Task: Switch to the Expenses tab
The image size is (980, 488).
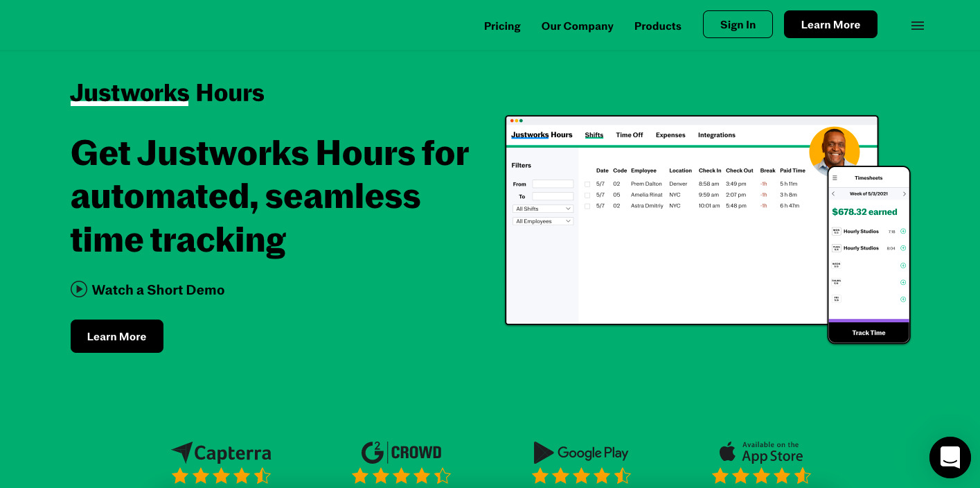Action: [x=670, y=135]
